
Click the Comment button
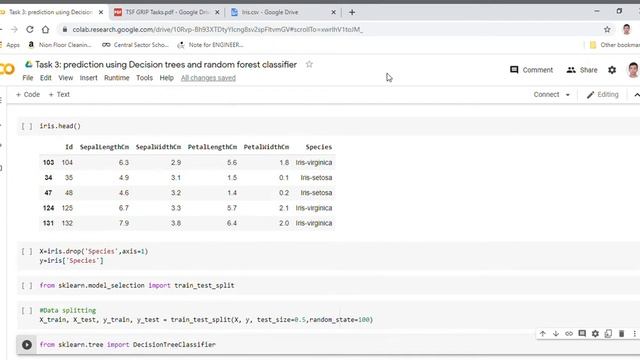531,70
